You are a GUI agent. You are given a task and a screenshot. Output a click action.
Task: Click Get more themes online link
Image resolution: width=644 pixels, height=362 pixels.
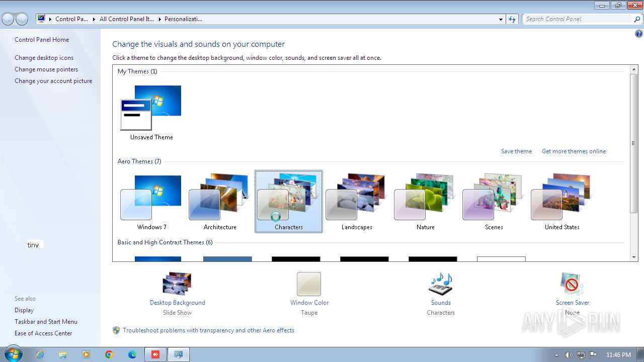[574, 151]
